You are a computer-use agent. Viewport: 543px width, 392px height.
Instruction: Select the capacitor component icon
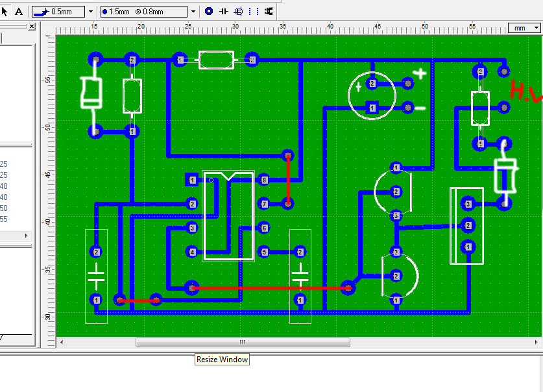tap(224, 12)
